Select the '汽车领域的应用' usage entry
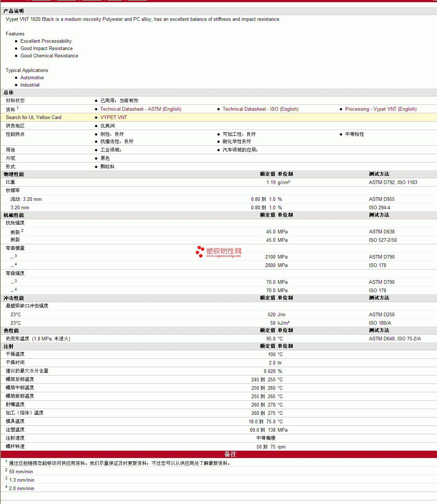The image size is (437, 504). pyautogui.click(x=240, y=150)
